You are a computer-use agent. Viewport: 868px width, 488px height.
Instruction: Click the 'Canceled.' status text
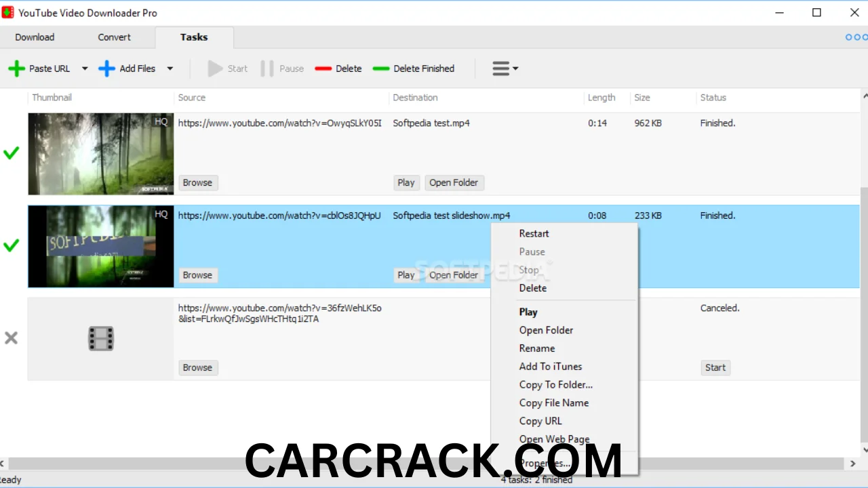click(719, 308)
